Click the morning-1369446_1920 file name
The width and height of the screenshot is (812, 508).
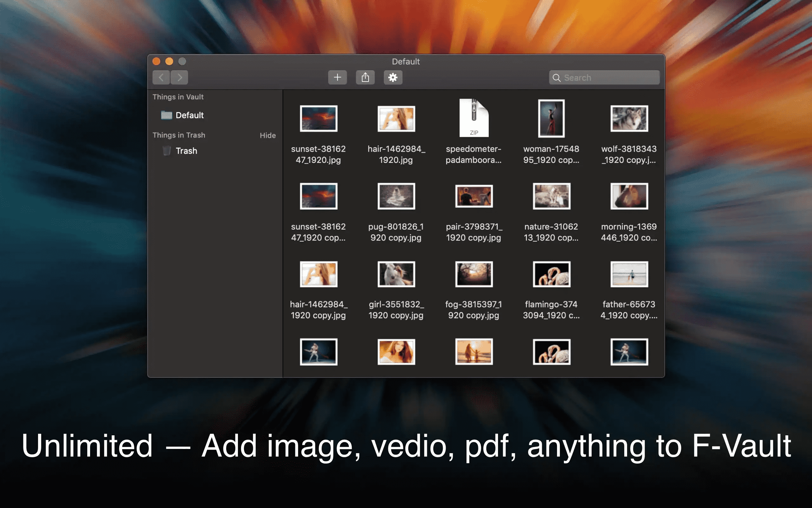[x=629, y=232]
